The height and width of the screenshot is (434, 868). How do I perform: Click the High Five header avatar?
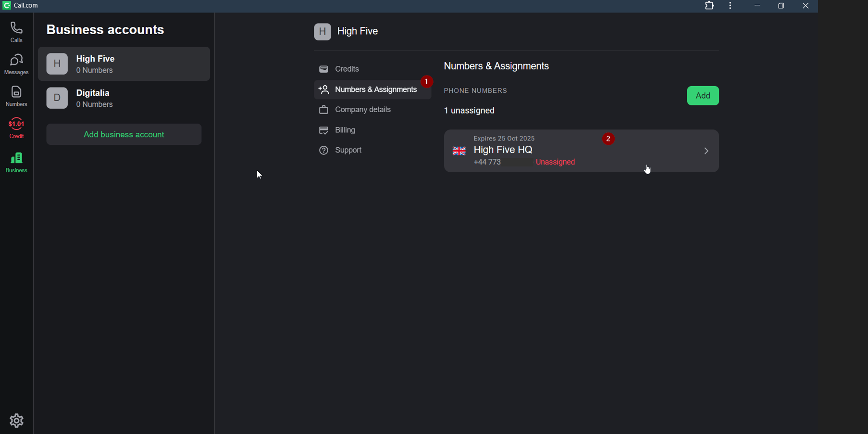[322, 32]
